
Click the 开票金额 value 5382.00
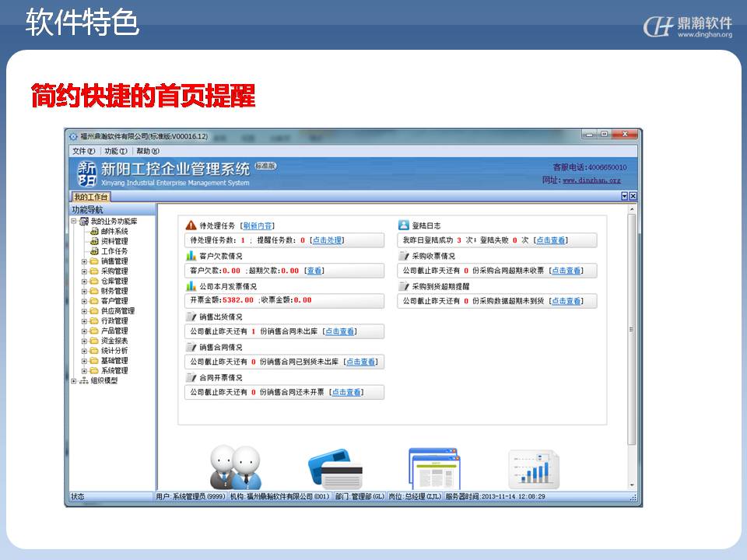238,300
